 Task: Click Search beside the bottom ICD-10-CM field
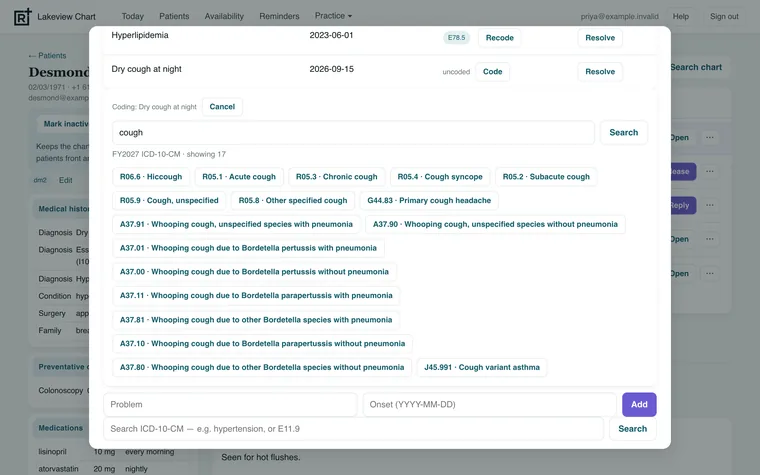click(x=633, y=429)
